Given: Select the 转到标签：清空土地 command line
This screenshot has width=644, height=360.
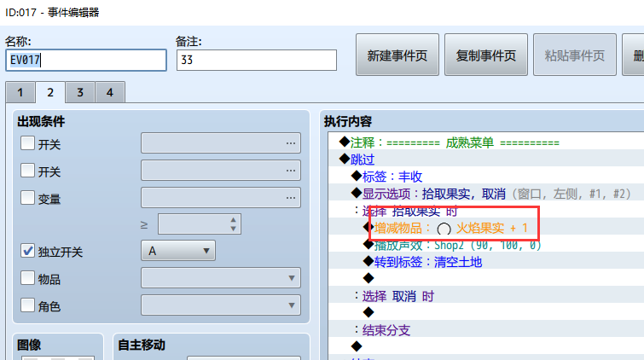Looking at the screenshot, I should click(486, 262).
